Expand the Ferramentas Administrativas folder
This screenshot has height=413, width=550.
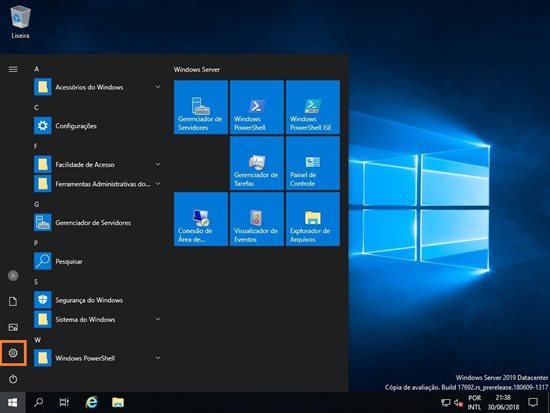click(x=98, y=184)
